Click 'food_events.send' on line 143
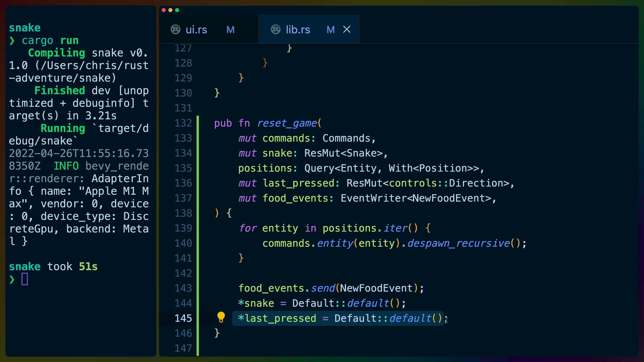This screenshot has height=362, width=644. click(287, 288)
